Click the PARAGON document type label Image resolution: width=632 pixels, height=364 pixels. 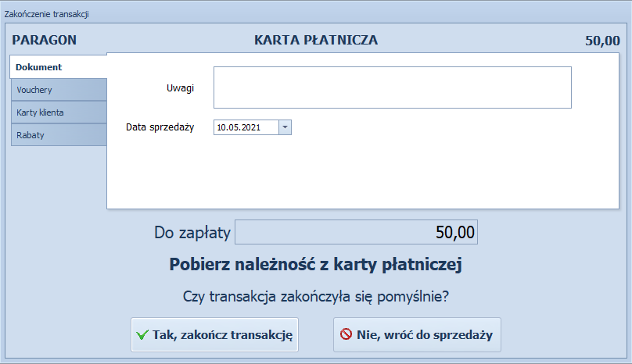pyautogui.click(x=44, y=41)
